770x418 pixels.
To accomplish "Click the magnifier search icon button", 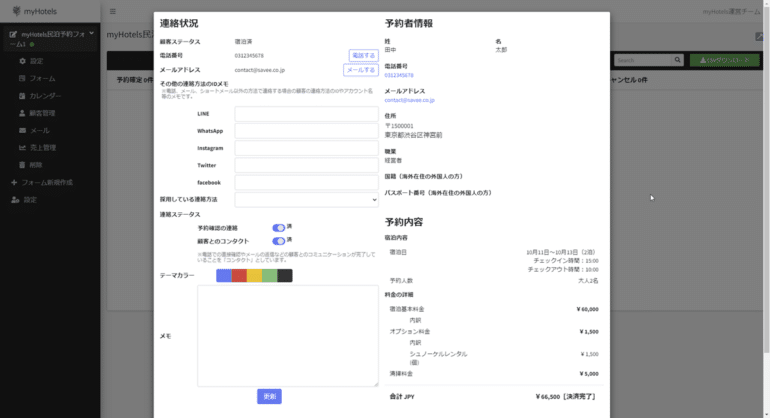I will tap(678, 60).
